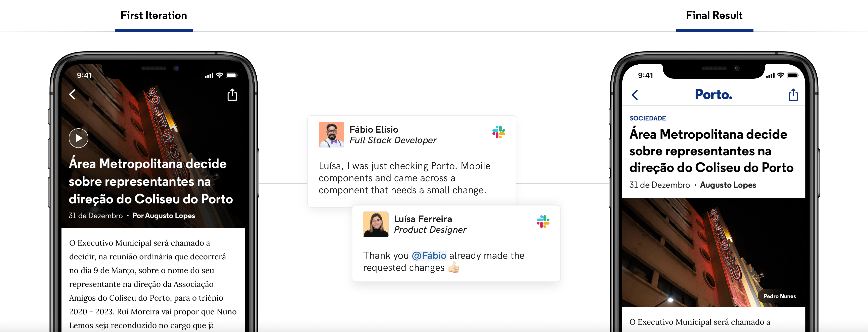
Task: Tap the SOCIEDADE category label
Action: pos(648,118)
